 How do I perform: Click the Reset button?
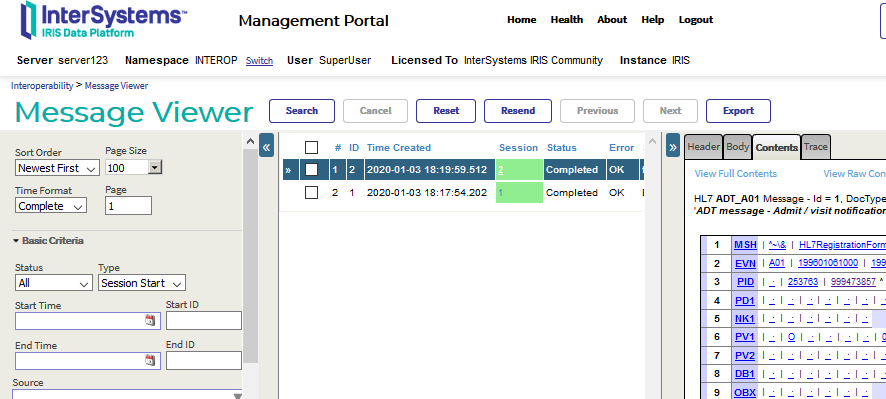click(x=446, y=111)
